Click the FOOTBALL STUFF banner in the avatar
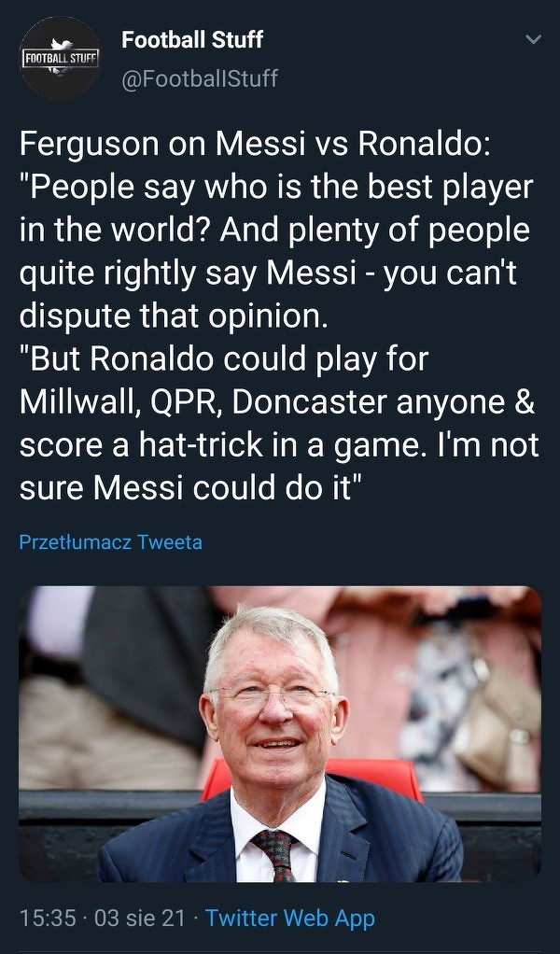Screen dimensions: 560x954 point(60,59)
